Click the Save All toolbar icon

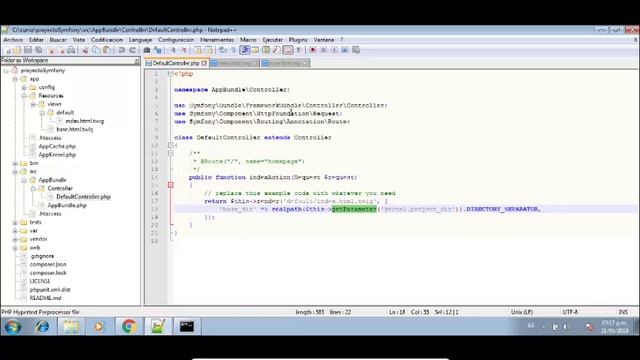[x=39, y=50]
